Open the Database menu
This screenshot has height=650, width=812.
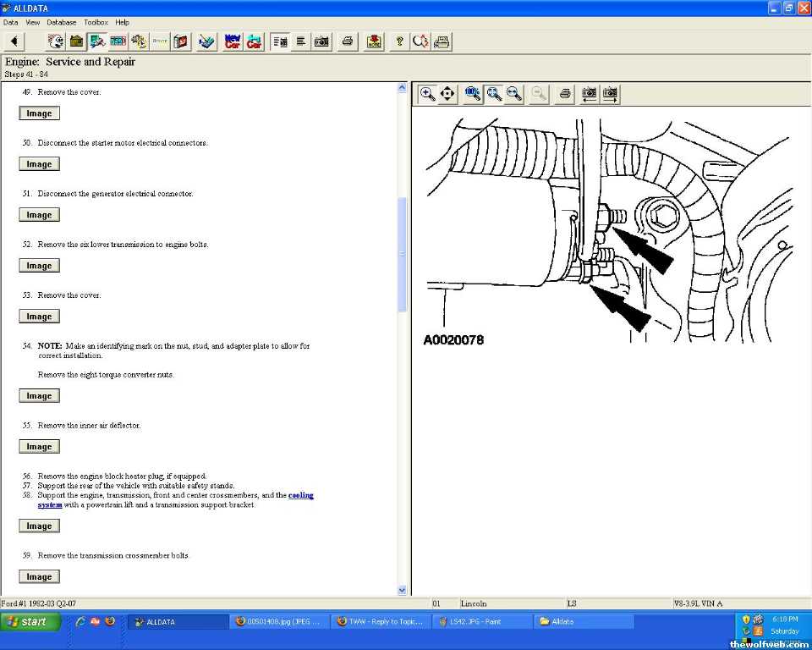coord(61,22)
